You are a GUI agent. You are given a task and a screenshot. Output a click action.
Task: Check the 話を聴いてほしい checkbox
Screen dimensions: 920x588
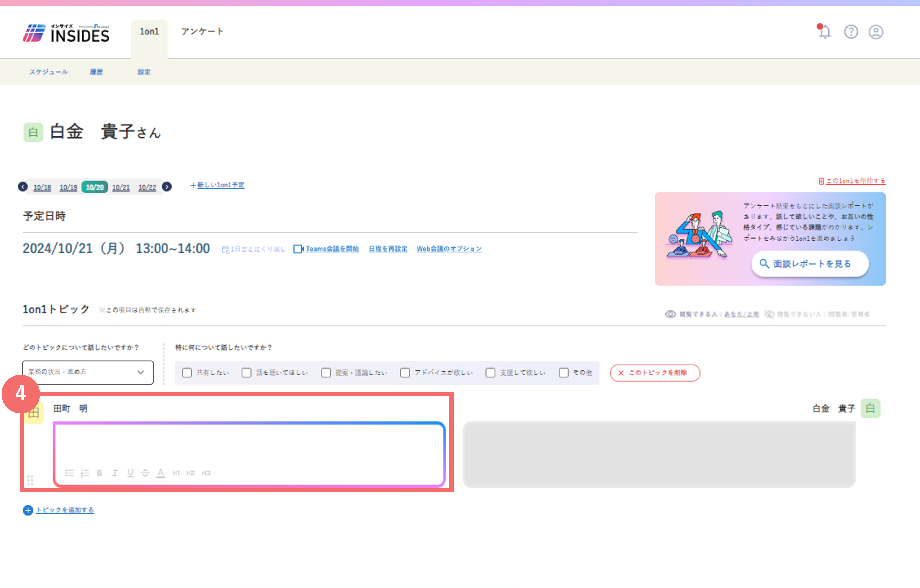click(247, 373)
